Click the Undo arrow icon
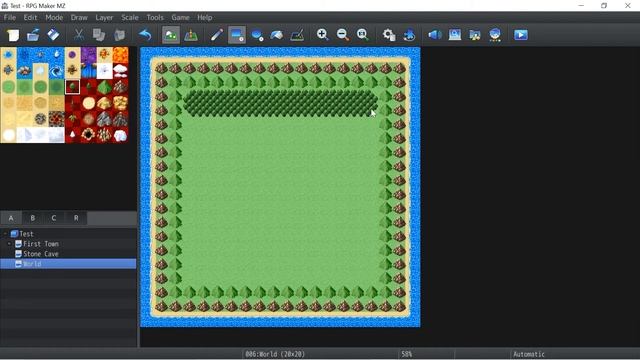The width and height of the screenshot is (640, 360). pyautogui.click(x=145, y=35)
